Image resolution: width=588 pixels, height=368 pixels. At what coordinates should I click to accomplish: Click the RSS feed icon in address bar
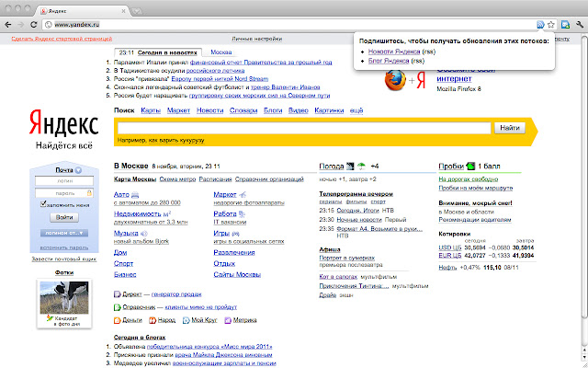[540, 25]
